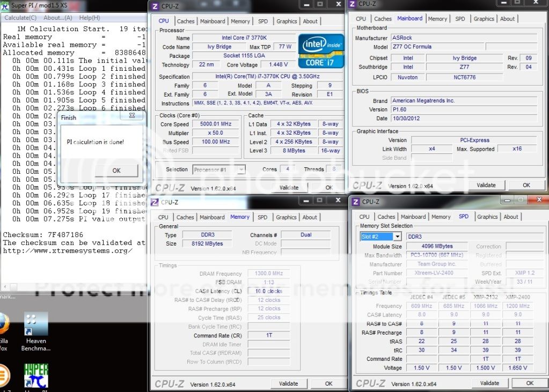
Task: Click the CPU-Z title icon in SPD window
Action: (x=355, y=202)
